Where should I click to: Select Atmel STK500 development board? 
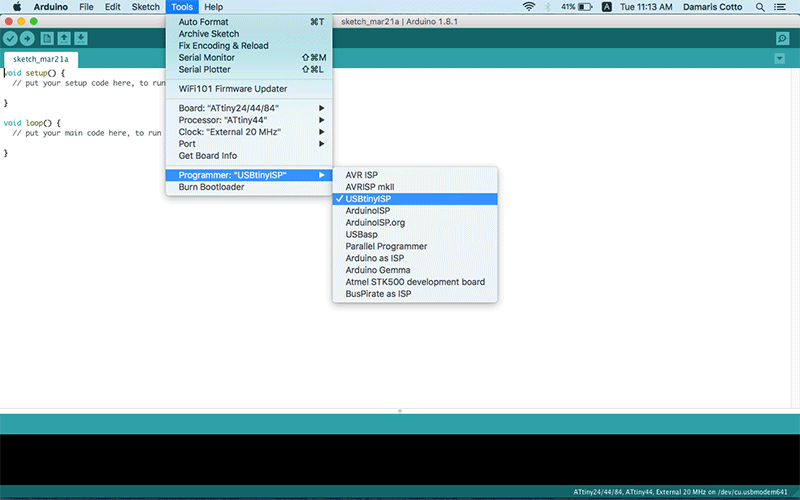click(415, 282)
